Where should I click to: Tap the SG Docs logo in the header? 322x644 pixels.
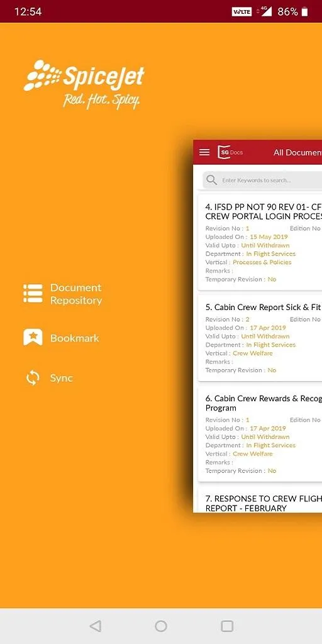coord(230,152)
